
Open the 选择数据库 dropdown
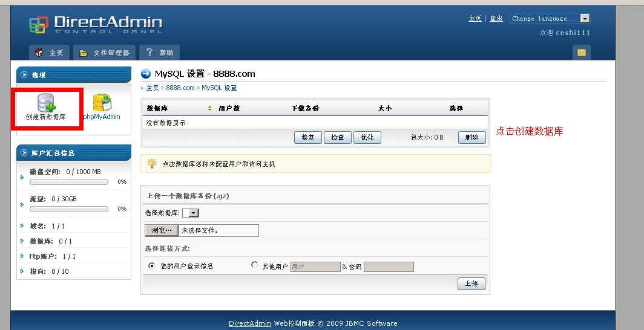(x=191, y=213)
